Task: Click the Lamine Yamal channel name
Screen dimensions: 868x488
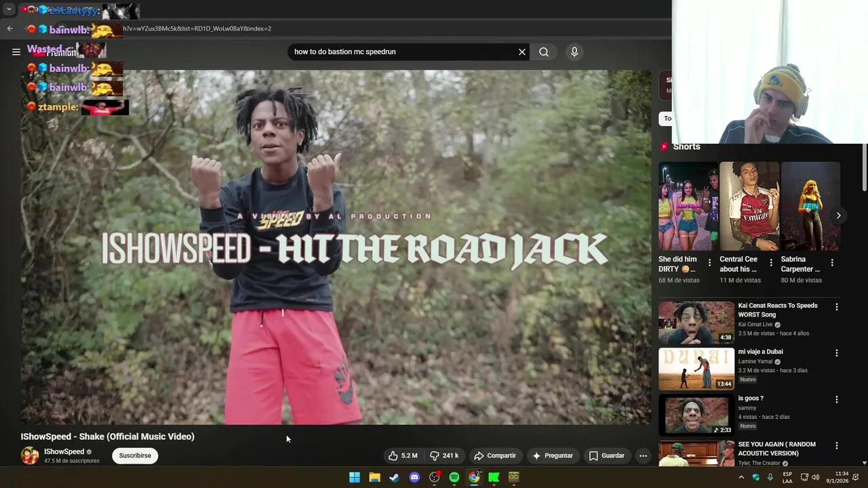Action: [x=755, y=362]
